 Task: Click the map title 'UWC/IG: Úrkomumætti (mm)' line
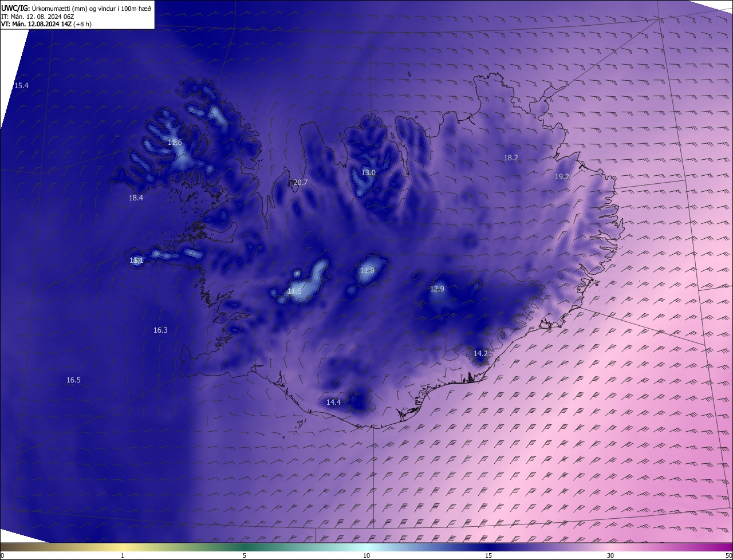click(x=76, y=8)
